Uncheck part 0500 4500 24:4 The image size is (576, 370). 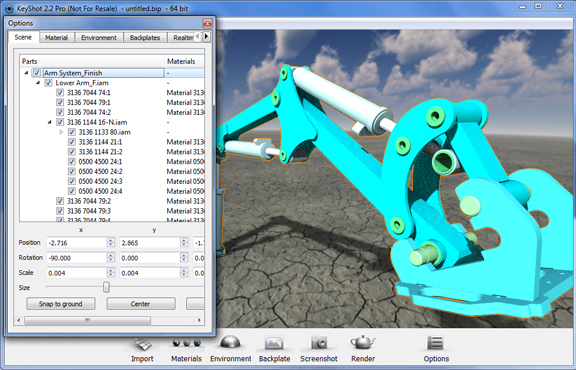coord(72,191)
